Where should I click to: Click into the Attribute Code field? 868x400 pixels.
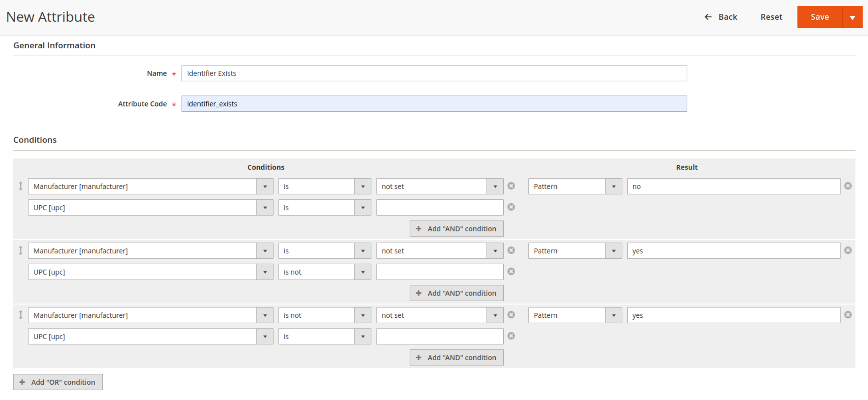[x=434, y=104]
